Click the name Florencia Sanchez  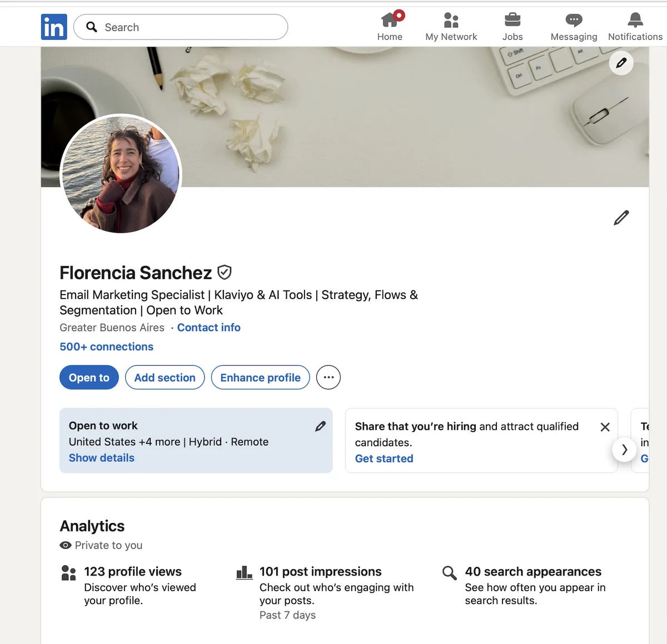point(136,273)
